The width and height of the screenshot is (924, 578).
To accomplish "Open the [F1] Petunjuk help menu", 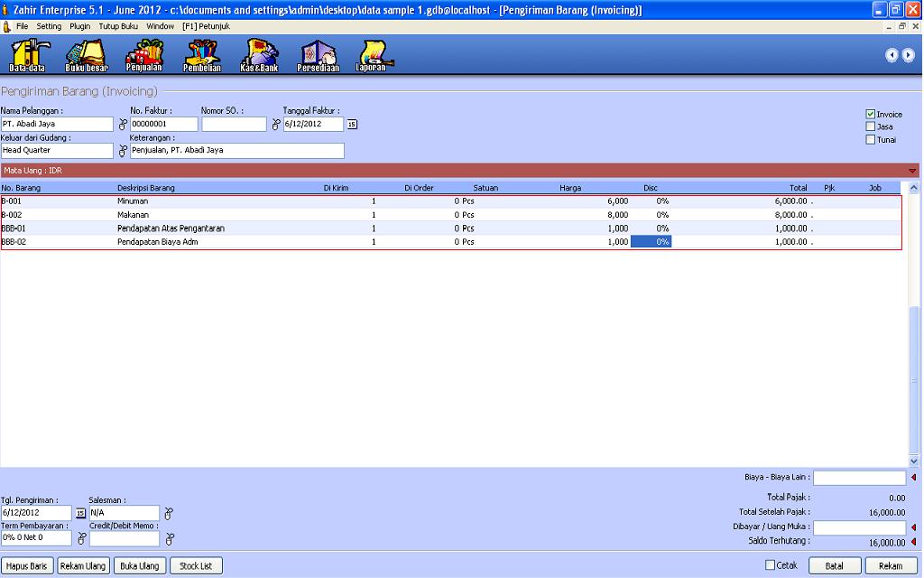I will point(207,26).
